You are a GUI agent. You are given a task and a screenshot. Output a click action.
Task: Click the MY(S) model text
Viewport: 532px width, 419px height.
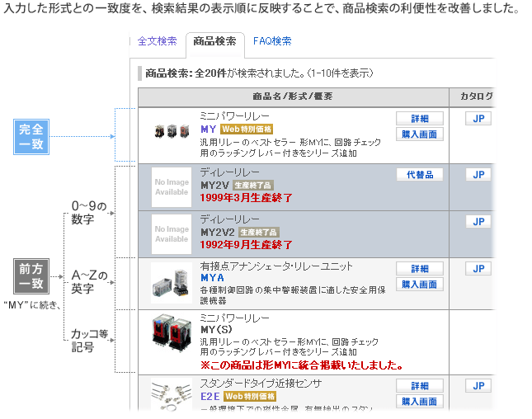coord(216,329)
